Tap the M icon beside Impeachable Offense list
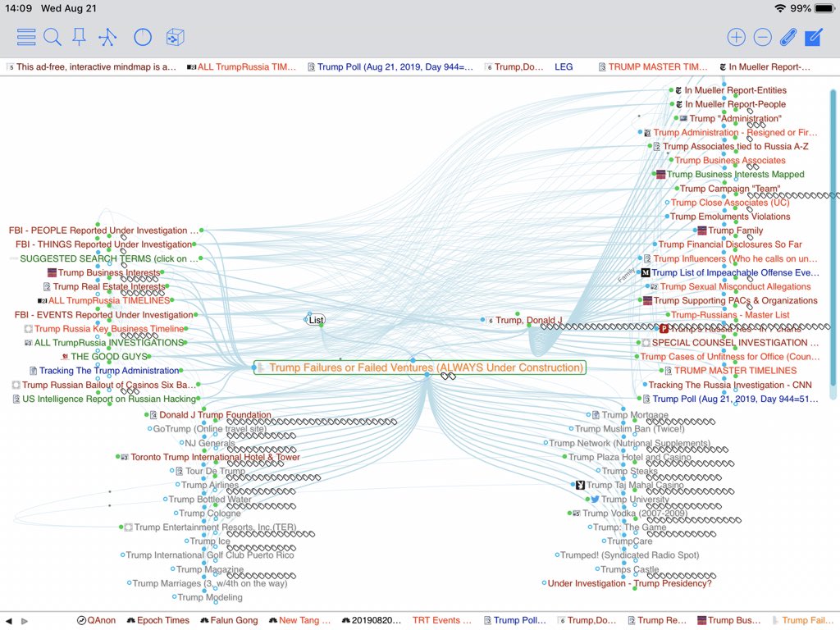 646,272
